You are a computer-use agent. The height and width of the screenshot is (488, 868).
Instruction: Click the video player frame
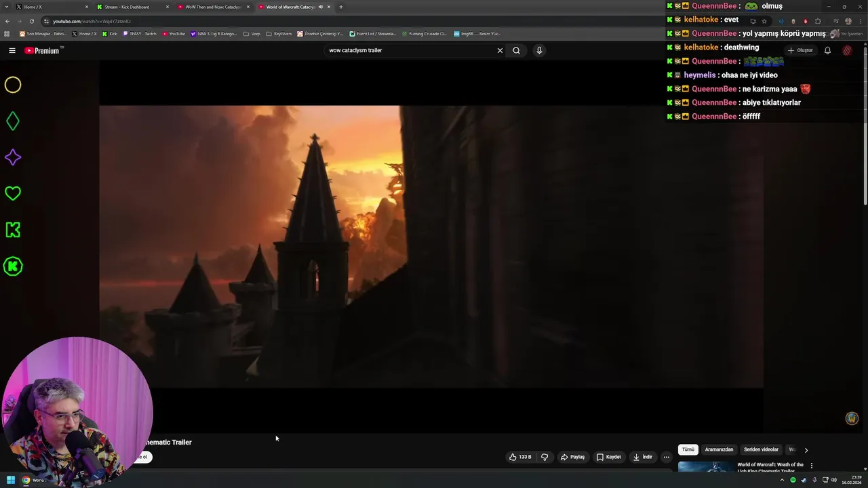click(x=431, y=246)
